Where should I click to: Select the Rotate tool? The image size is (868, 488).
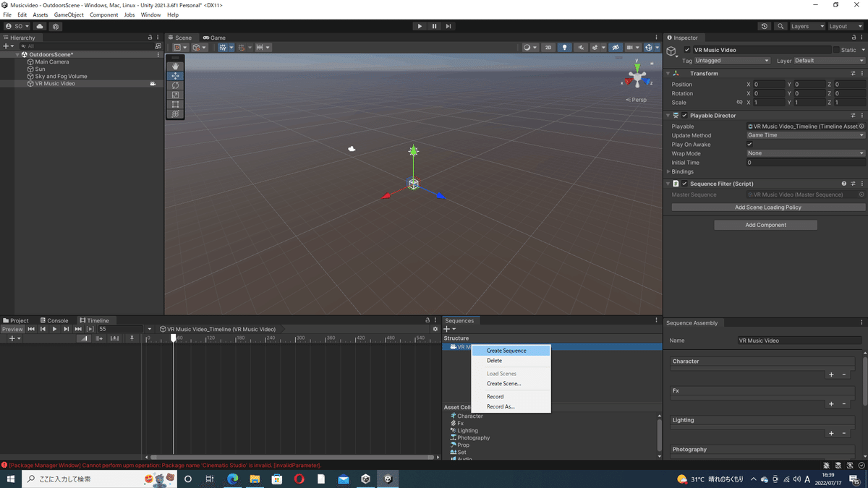pyautogui.click(x=175, y=85)
